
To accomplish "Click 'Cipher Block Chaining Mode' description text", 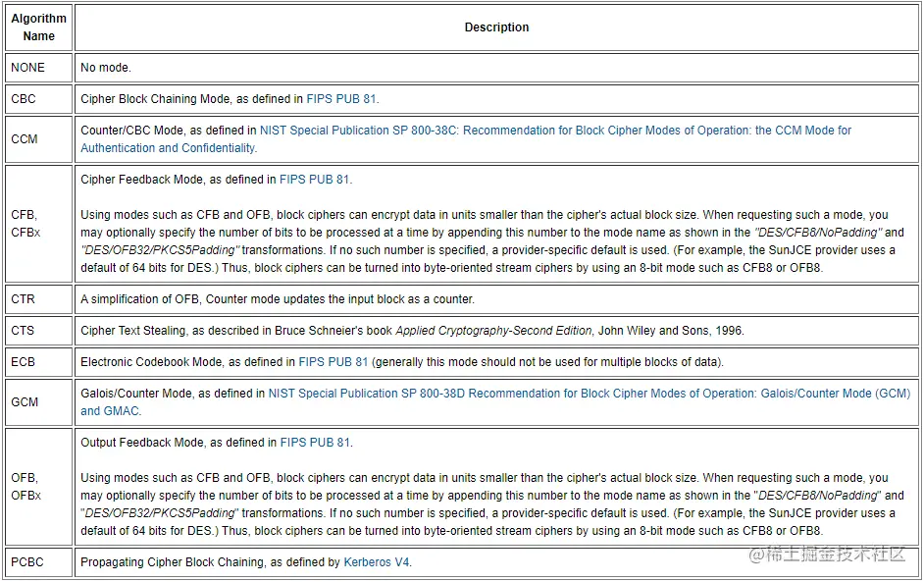I will (x=155, y=99).
